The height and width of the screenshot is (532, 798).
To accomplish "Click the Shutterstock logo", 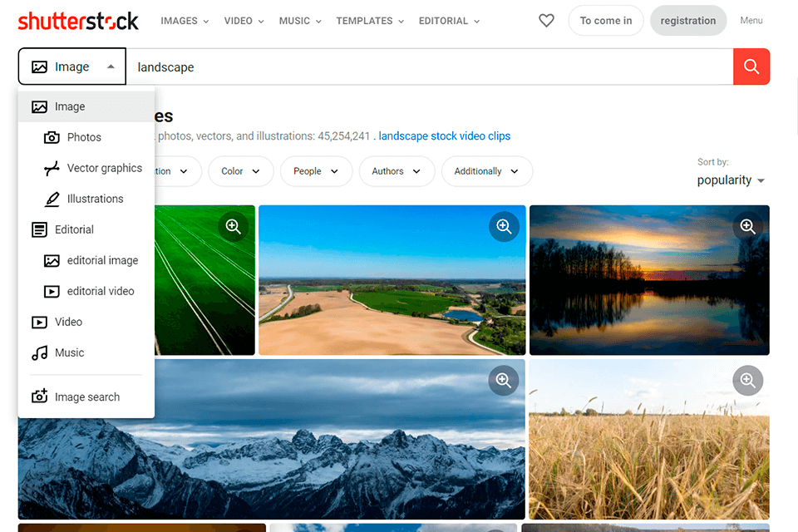I will (77, 20).
